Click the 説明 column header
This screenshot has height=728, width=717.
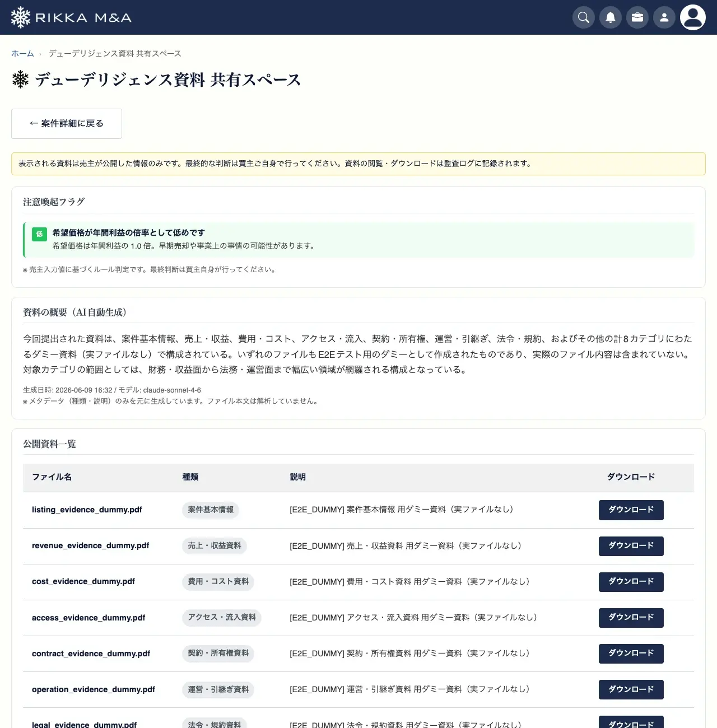pos(298,477)
